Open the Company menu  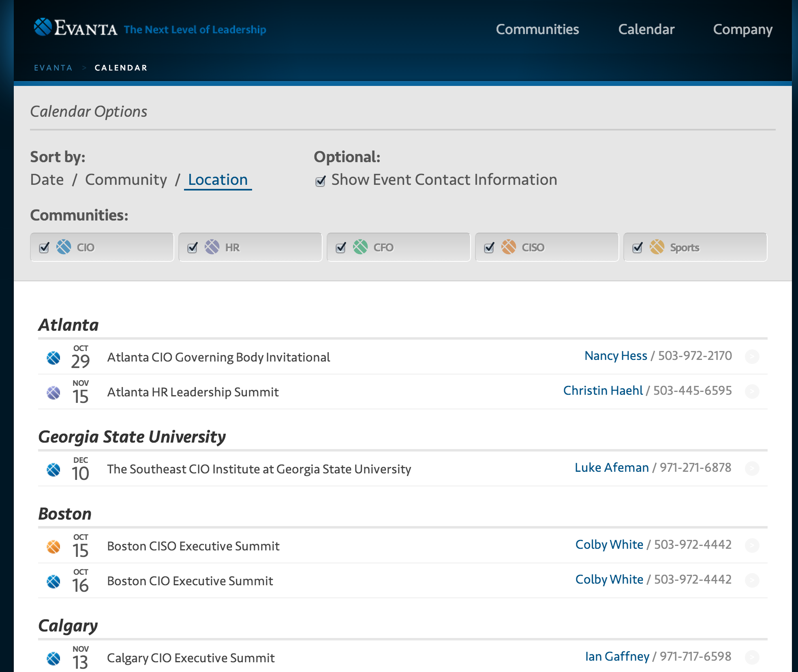tap(742, 29)
